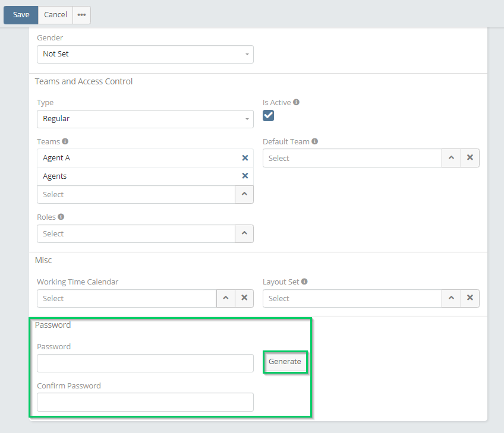Show info tooltip for Default Team

pyautogui.click(x=314, y=141)
